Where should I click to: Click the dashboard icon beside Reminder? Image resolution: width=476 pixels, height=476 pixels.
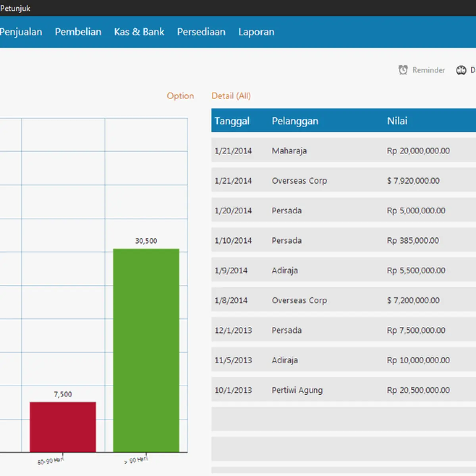pos(461,70)
